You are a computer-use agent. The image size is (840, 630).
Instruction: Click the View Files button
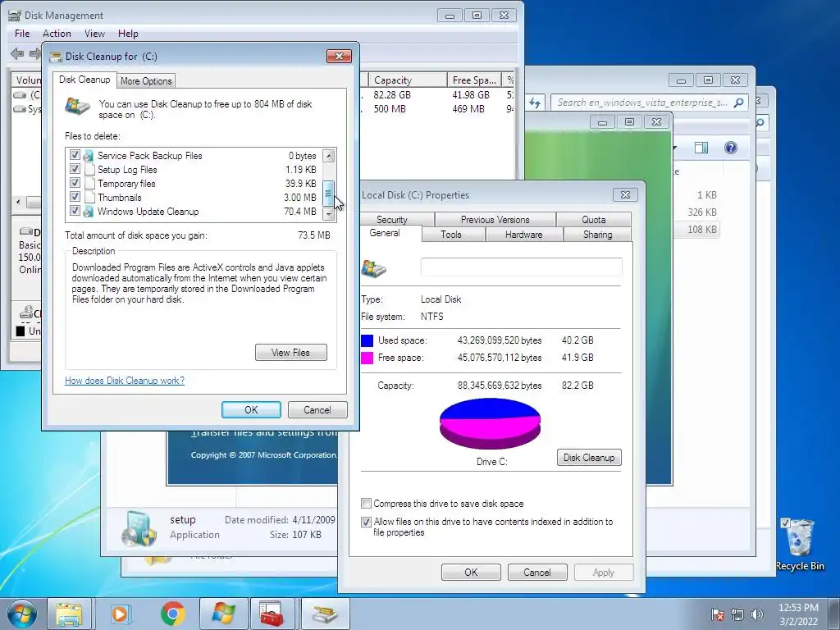pyautogui.click(x=291, y=353)
